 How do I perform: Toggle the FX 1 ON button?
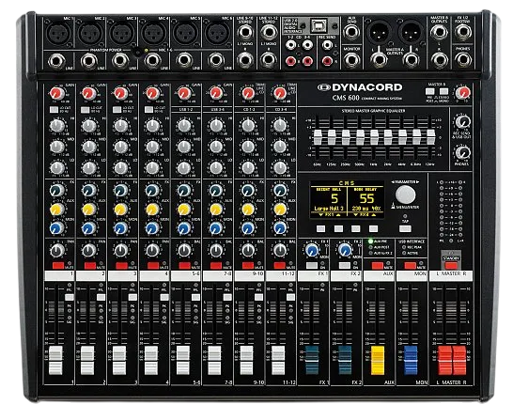(312, 265)
